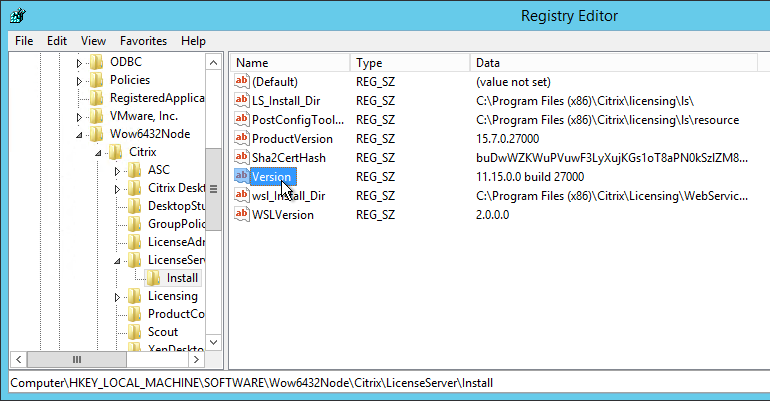Select the Policies folder icon
Image resolution: width=770 pixels, height=401 pixels.
[x=97, y=80]
